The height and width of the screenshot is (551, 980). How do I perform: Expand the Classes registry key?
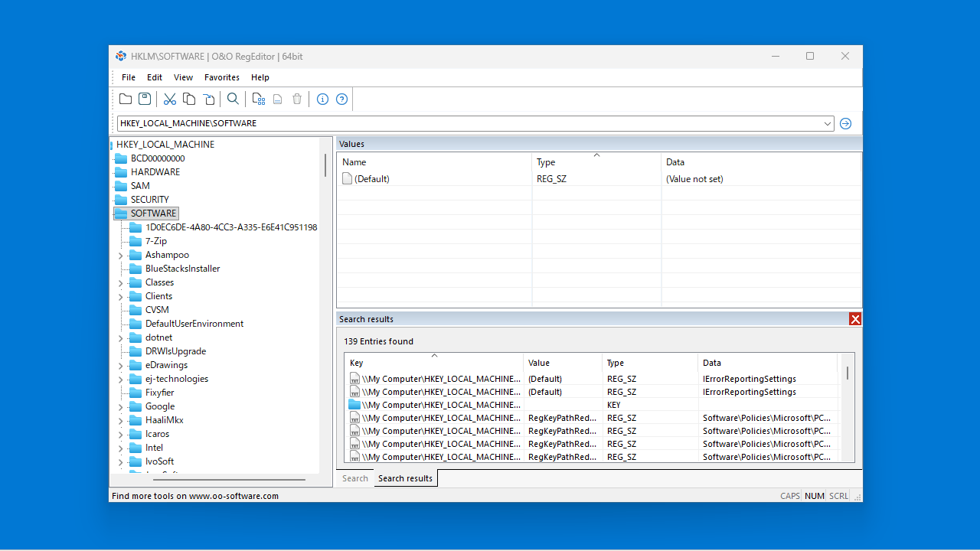[120, 283]
